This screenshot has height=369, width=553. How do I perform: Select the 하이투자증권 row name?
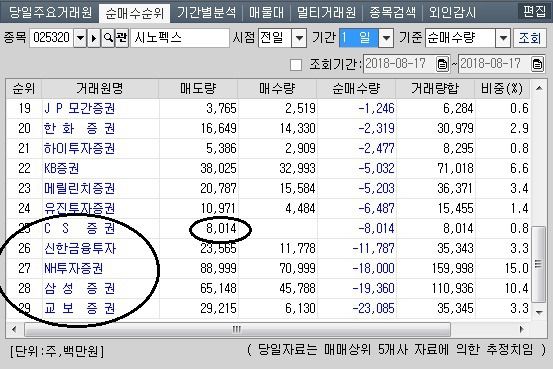(79, 149)
